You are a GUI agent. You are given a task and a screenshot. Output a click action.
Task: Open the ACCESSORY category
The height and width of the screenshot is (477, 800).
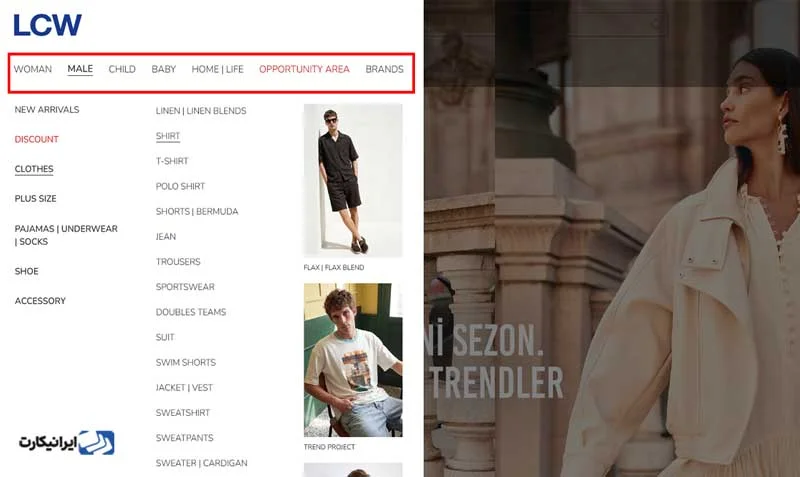coord(40,301)
